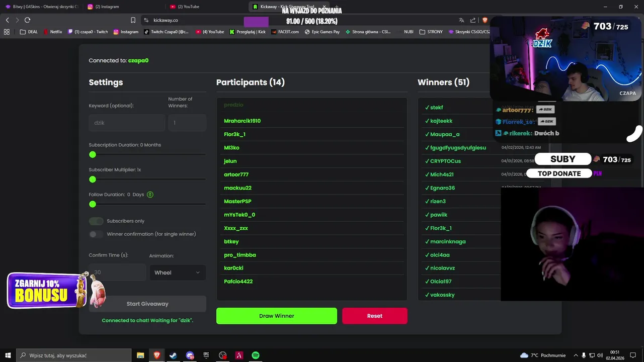Select participant artoor777

coord(236,174)
